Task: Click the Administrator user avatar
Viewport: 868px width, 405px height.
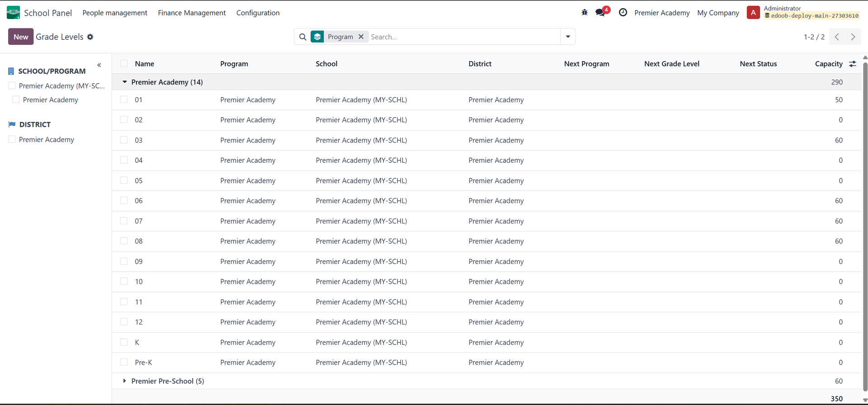Action: (x=753, y=13)
